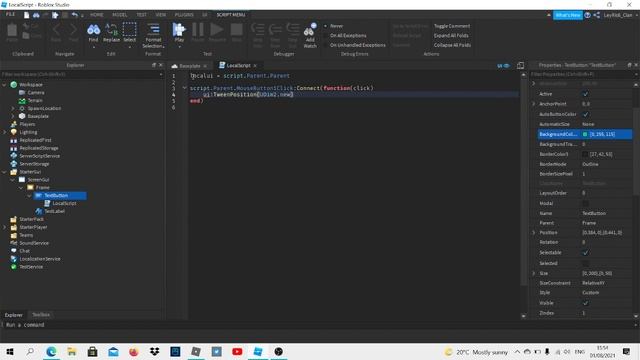Expand the Size property
The width and height of the screenshot is (640, 360).
click(533, 273)
